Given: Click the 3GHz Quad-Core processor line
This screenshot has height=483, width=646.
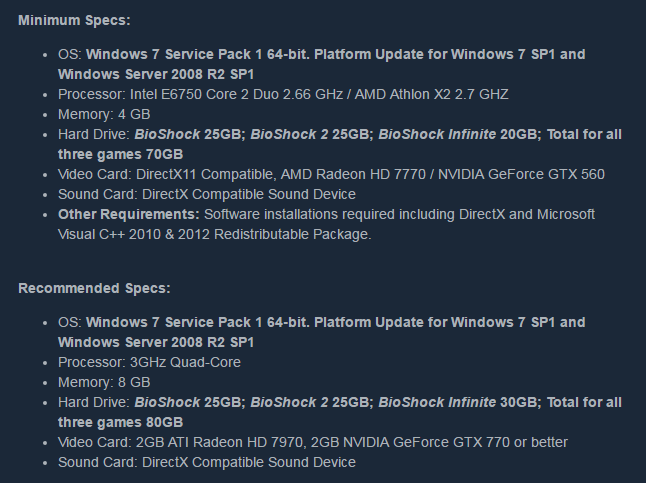Looking at the screenshot, I should point(149,362).
